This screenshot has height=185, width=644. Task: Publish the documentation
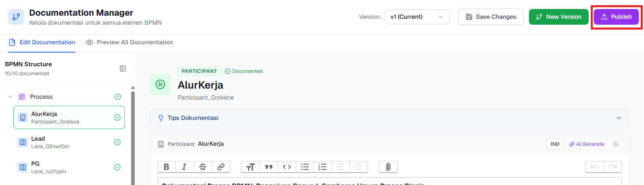pyautogui.click(x=616, y=17)
